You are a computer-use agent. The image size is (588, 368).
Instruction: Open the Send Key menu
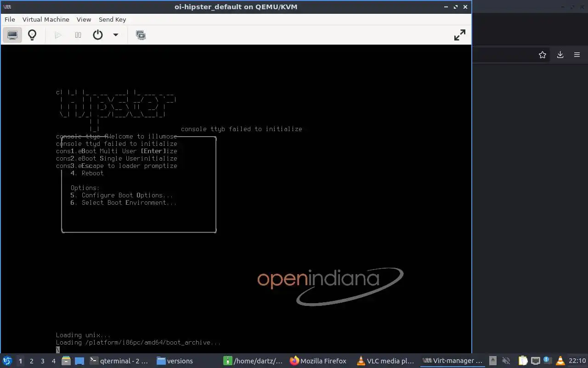click(x=113, y=19)
